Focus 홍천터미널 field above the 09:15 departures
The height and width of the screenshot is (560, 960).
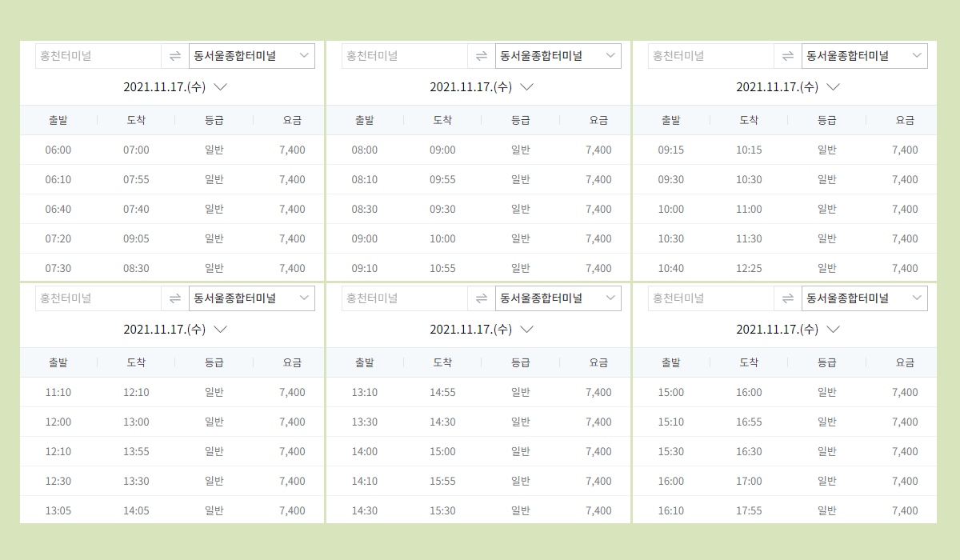[x=711, y=56]
